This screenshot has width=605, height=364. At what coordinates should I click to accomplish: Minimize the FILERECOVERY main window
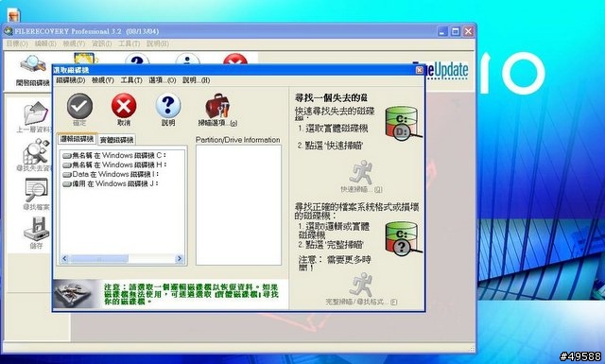[442, 31]
